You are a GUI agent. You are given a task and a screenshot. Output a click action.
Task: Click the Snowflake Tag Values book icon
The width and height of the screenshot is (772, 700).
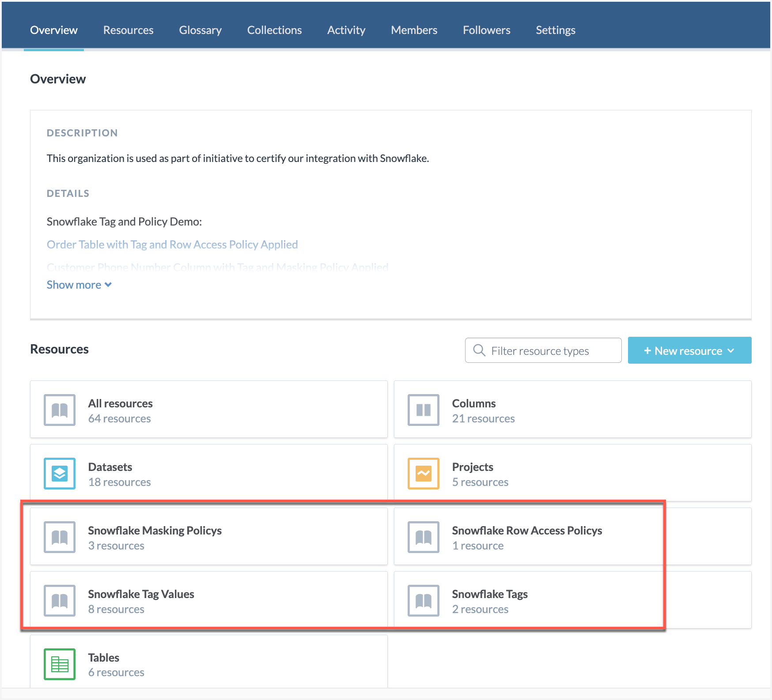[60, 601]
